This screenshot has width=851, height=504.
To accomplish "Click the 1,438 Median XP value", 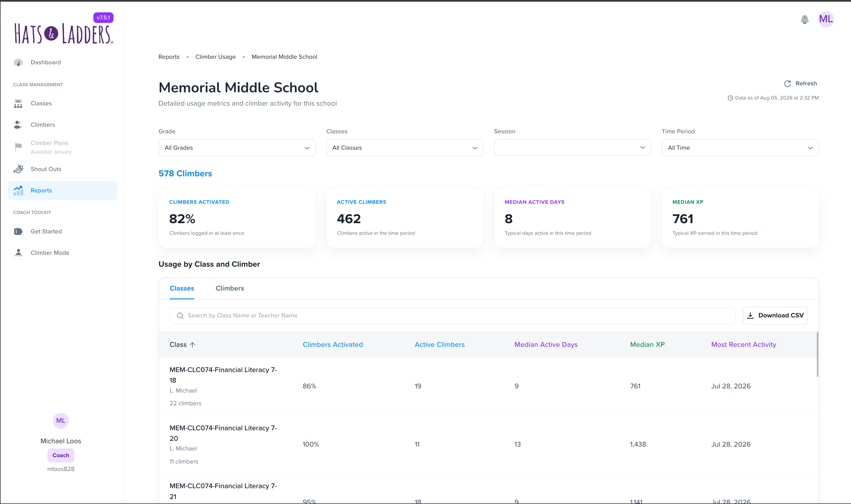I will [x=638, y=444].
